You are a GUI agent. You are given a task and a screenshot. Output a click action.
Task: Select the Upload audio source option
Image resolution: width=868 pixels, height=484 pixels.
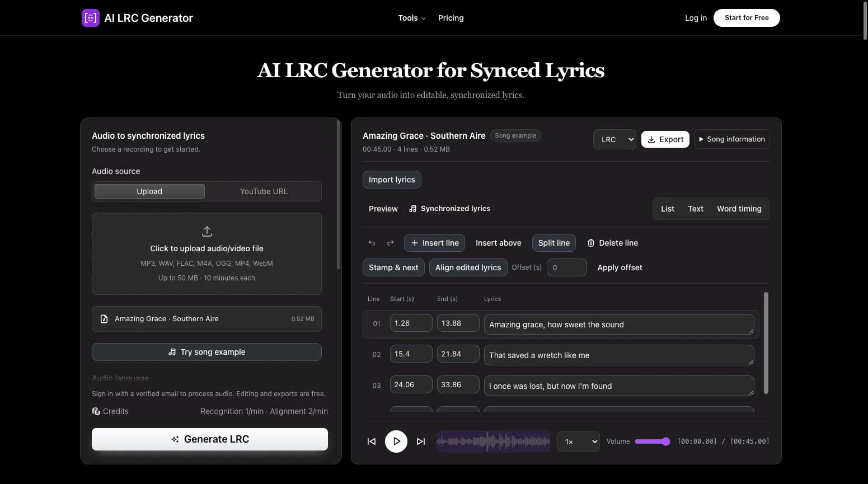149,191
